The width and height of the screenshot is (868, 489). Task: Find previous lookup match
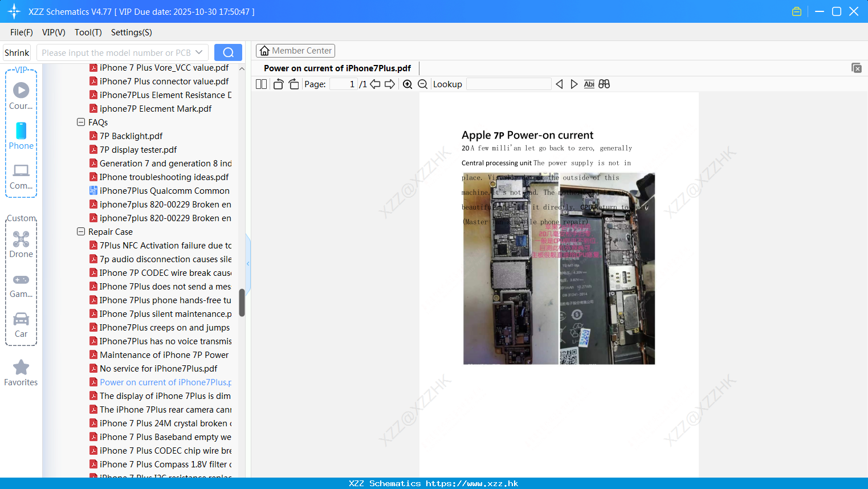pyautogui.click(x=559, y=84)
